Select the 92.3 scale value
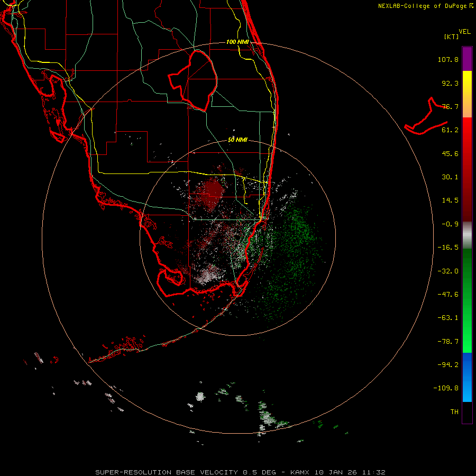This screenshot has height=476, width=476. click(x=450, y=83)
